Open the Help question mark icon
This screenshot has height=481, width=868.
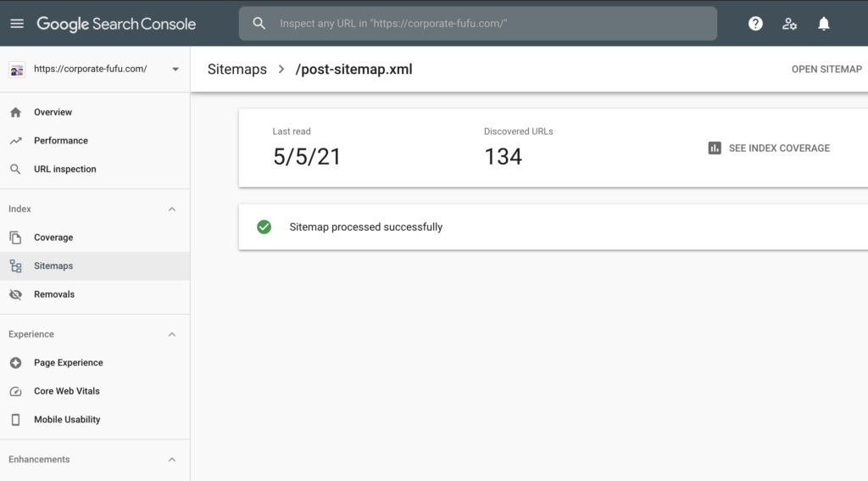(755, 23)
